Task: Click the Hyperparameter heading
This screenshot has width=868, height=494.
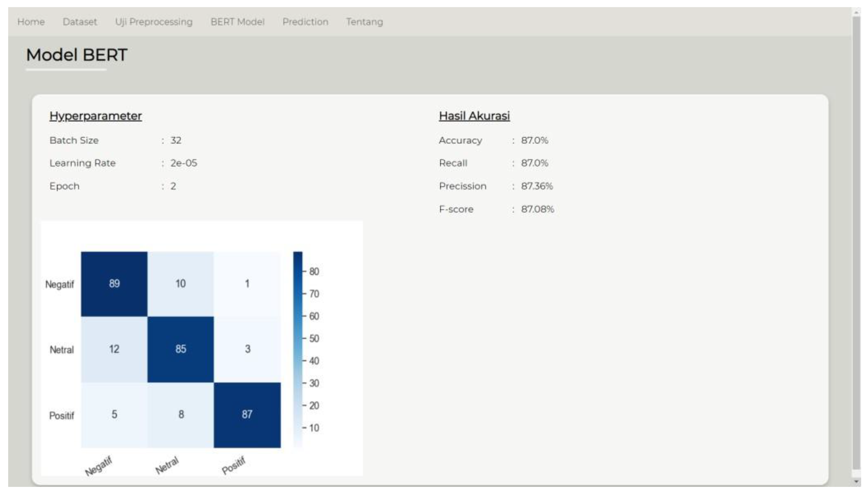Action: 95,116
